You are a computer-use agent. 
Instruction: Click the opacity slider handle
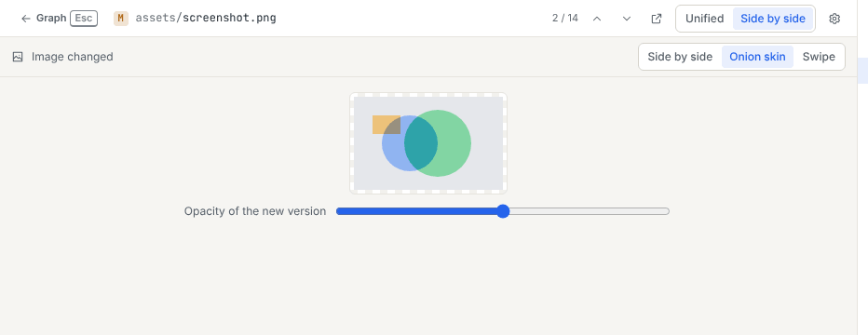pyautogui.click(x=503, y=211)
